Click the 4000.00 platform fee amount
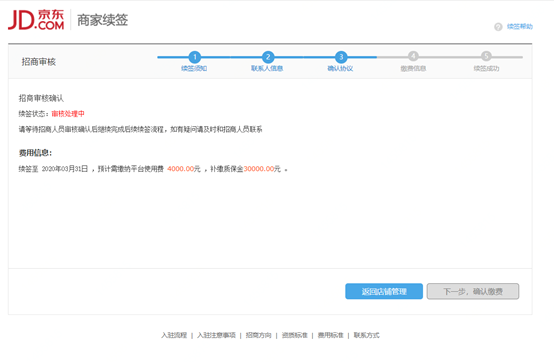The image size is (554, 362). [181, 169]
